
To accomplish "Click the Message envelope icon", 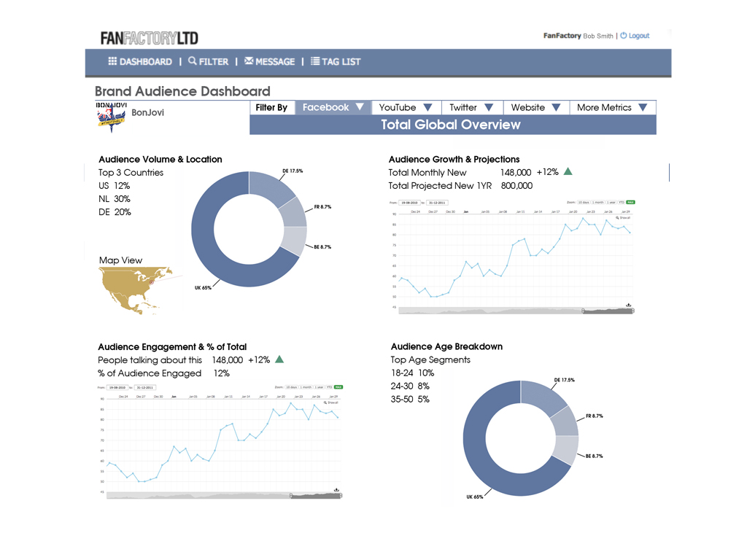I will click(249, 61).
